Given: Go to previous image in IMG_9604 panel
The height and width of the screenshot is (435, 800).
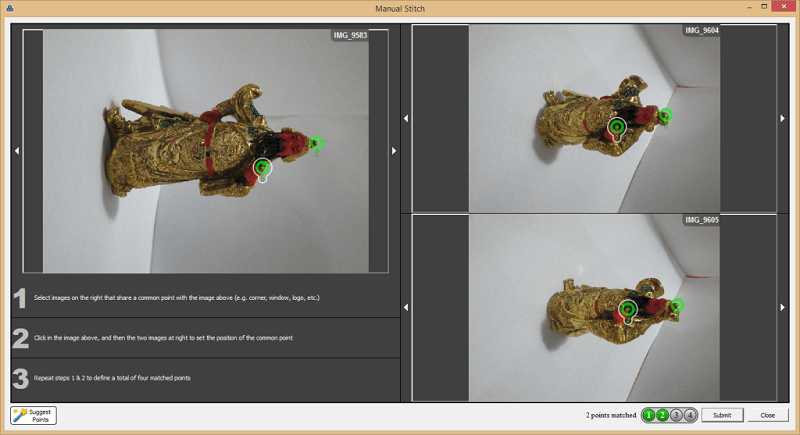Looking at the screenshot, I should coord(406,118).
